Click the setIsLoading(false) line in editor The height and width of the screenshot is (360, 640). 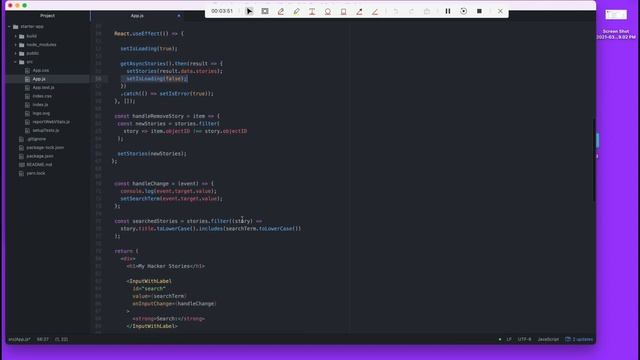pyautogui.click(x=157, y=79)
